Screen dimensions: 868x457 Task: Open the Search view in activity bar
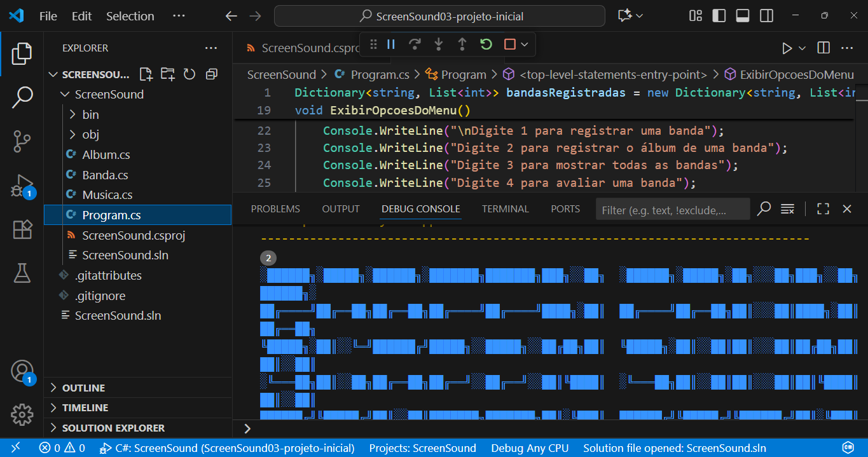[x=22, y=97]
